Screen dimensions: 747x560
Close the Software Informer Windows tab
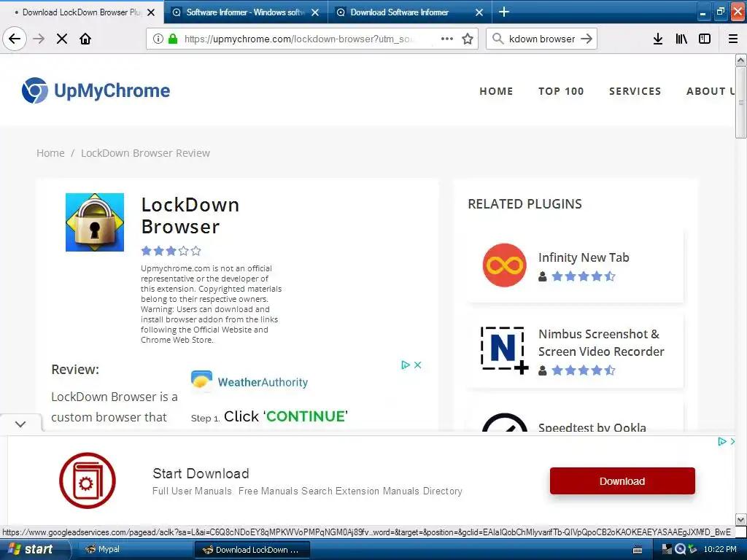(x=315, y=12)
